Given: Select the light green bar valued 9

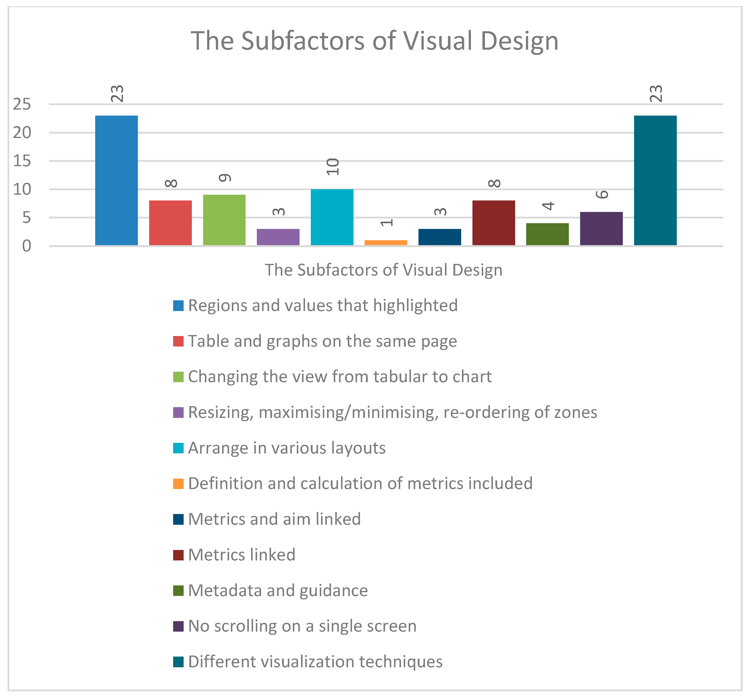Looking at the screenshot, I should 224,220.
